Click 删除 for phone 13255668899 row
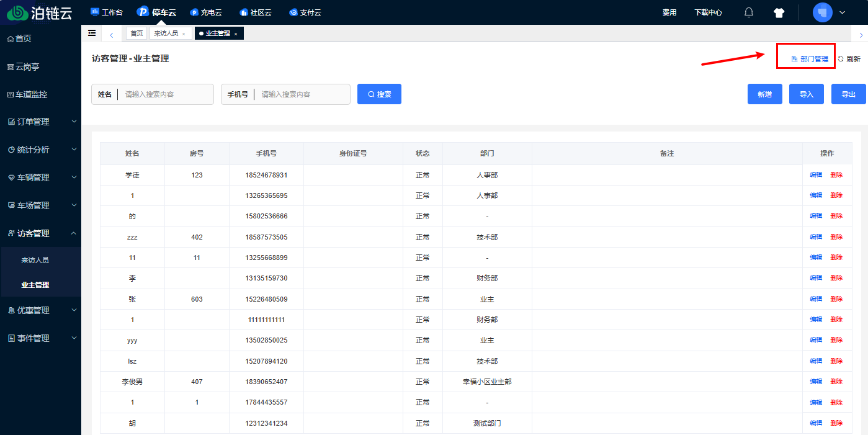Image resolution: width=868 pixels, height=435 pixels. (x=836, y=258)
